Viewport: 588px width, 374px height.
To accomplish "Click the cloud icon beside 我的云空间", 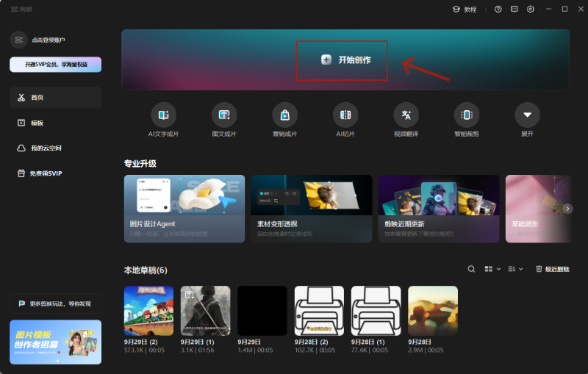I will click(21, 148).
